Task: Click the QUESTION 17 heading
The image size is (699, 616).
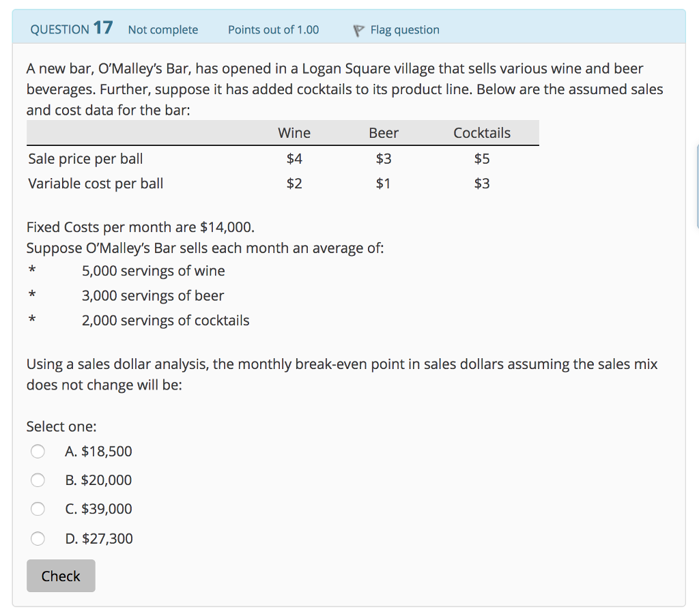Action: coord(71,29)
